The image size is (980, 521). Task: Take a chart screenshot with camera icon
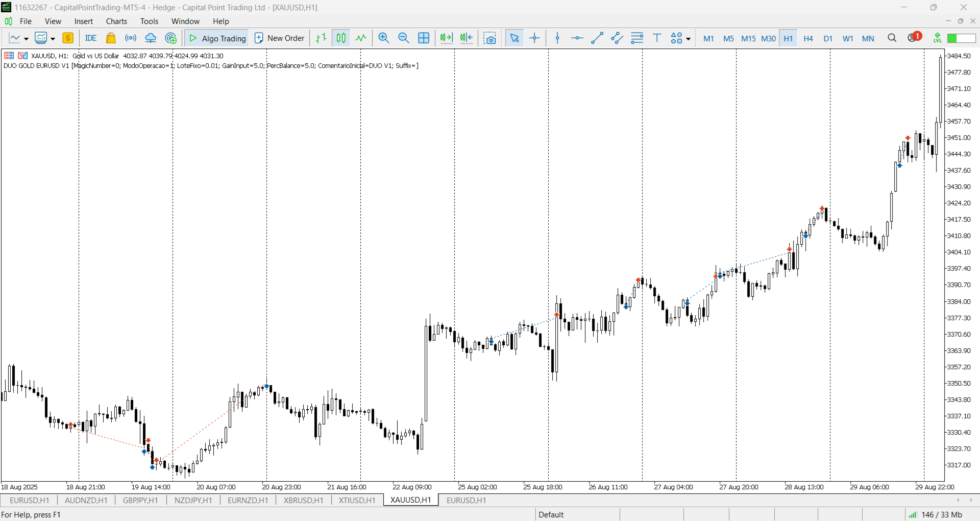click(x=490, y=38)
